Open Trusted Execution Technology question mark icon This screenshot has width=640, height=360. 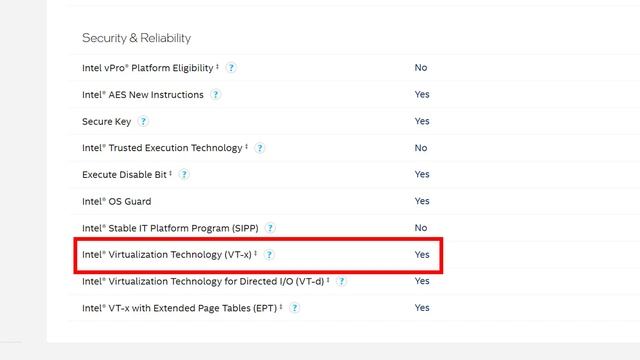(260, 148)
